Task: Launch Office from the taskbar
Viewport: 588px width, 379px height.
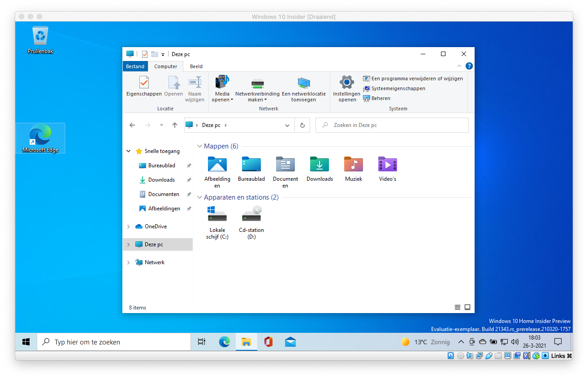Action: pos(268,342)
